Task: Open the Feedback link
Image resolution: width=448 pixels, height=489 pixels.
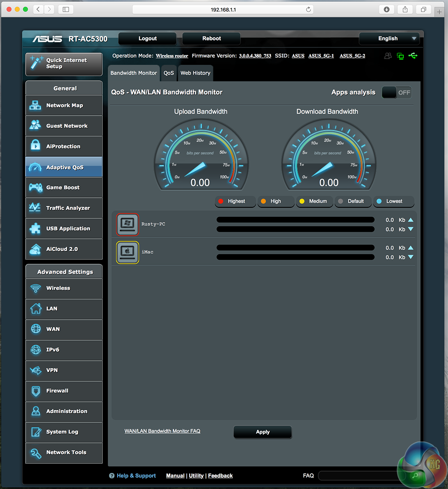Action: tap(220, 475)
